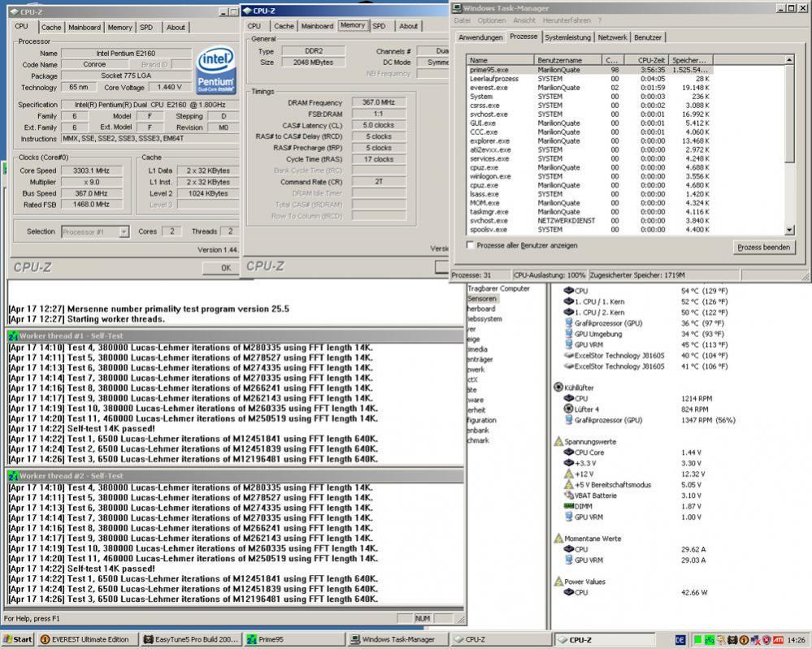The height and width of the screenshot is (649, 812).
Task: Click the CPU Core voltage chip icon
Action: (x=568, y=452)
